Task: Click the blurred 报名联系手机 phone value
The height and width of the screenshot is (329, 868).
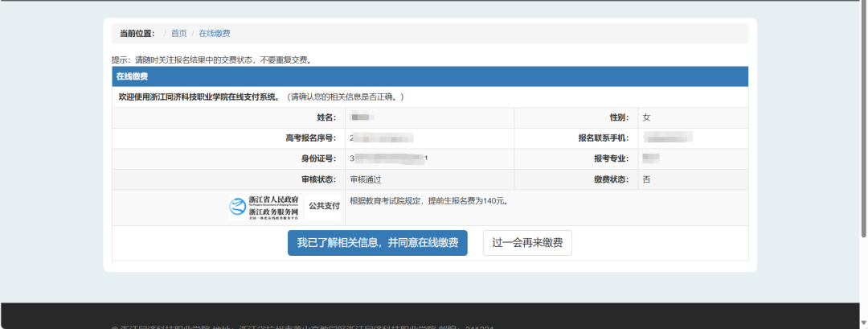Action: (x=667, y=138)
